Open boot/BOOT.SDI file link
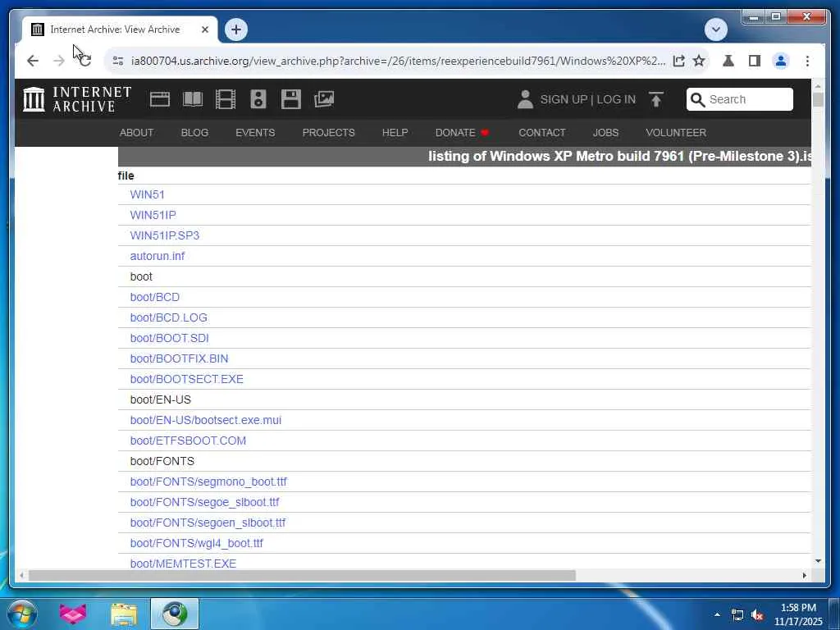 click(x=169, y=338)
